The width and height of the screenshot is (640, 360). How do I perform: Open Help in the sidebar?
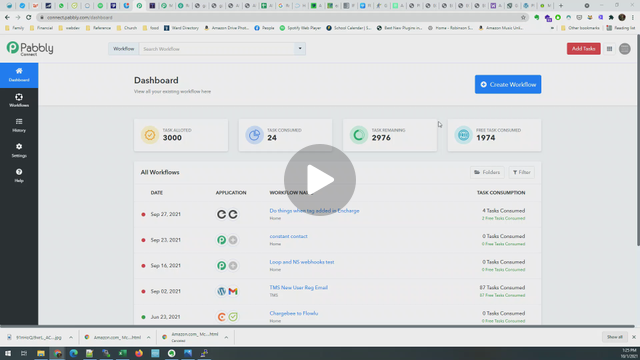tap(19, 176)
